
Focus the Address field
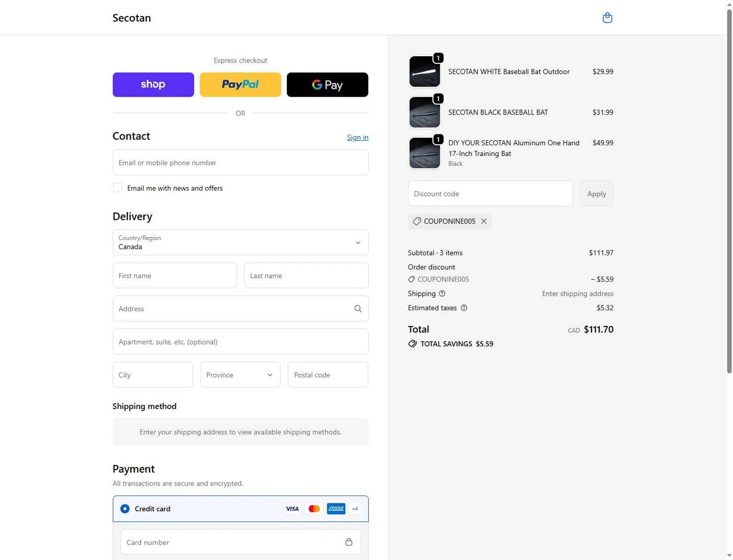coord(240,309)
